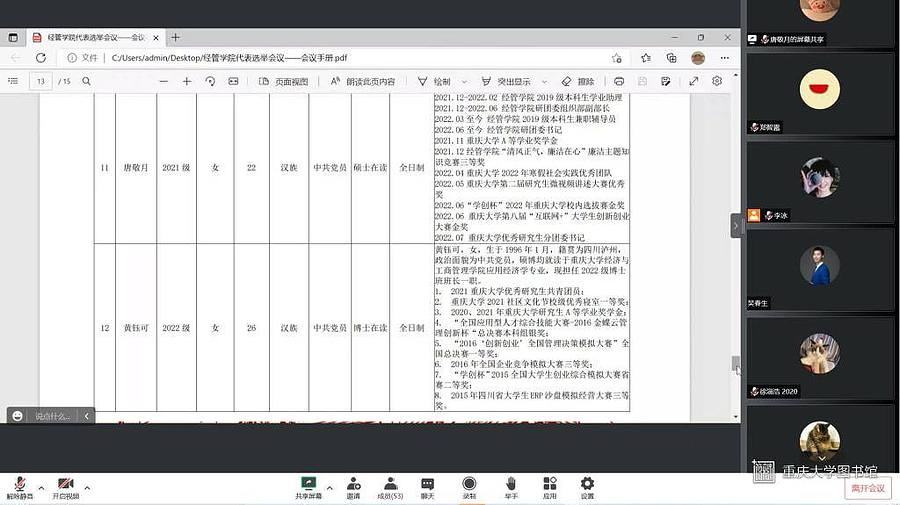The height and width of the screenshot is (505, 900).
Task: Select 李冰 participant video tile
Action: coord(820,182)
